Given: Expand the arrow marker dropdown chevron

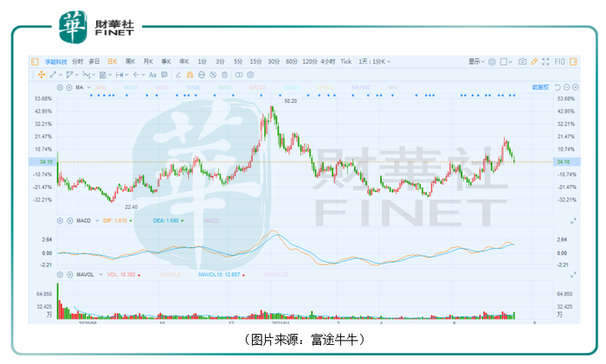Looking at the screenshot, I should pyautogui.click(x=144, y=75).
